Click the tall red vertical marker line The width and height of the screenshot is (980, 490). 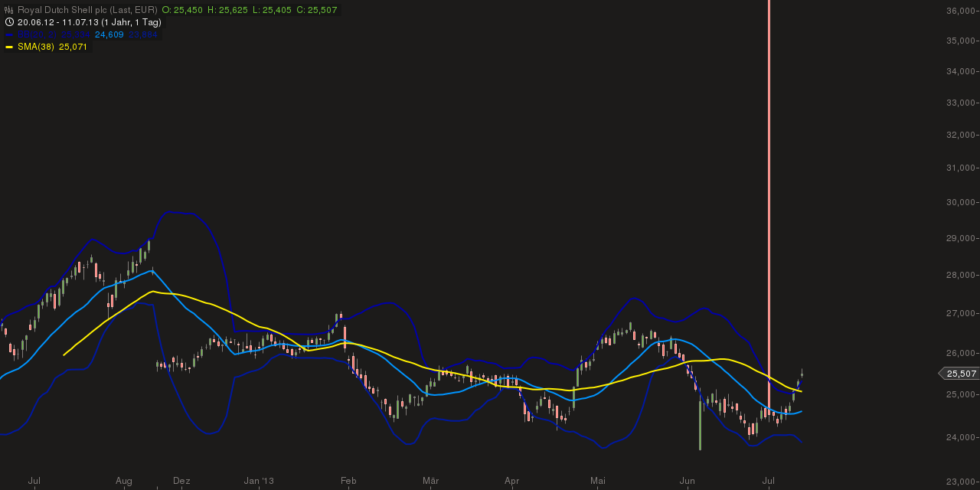point(769,207)
